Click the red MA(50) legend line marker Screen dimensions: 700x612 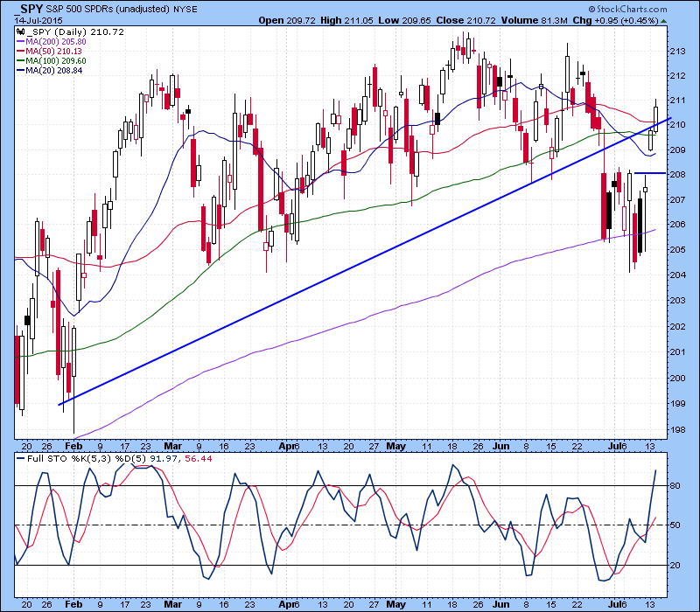point(20,52)
